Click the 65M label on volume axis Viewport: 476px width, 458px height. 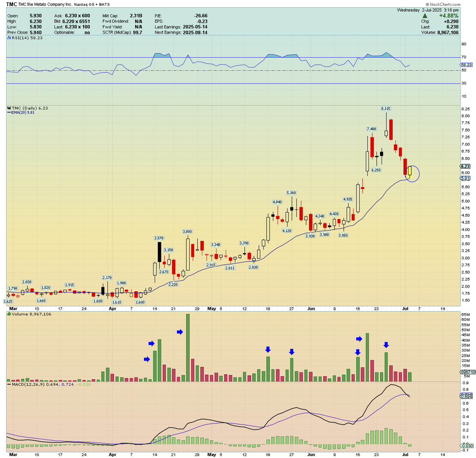pos(465,314)
